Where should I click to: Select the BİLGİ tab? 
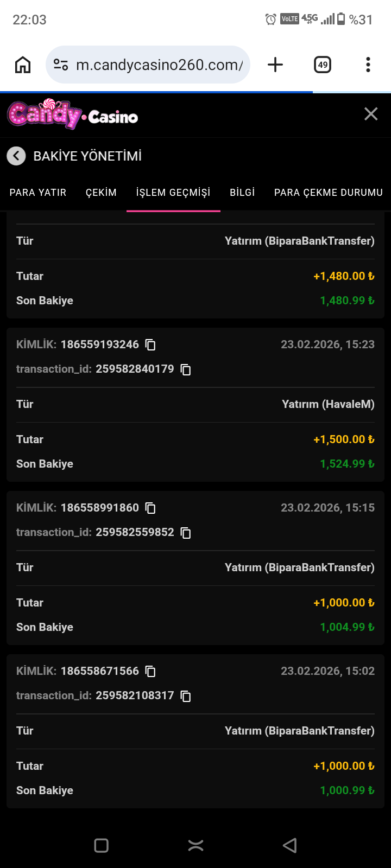click(242, 193)
